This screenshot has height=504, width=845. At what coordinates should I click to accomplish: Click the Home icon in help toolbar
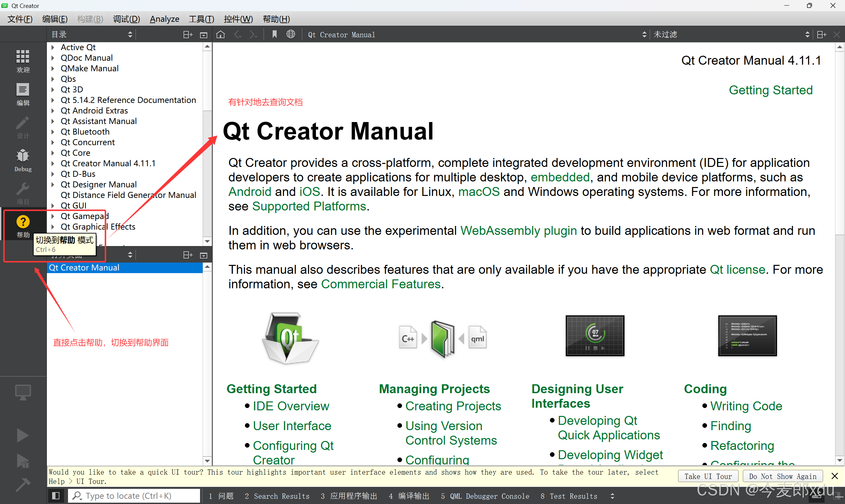(220, 34)
